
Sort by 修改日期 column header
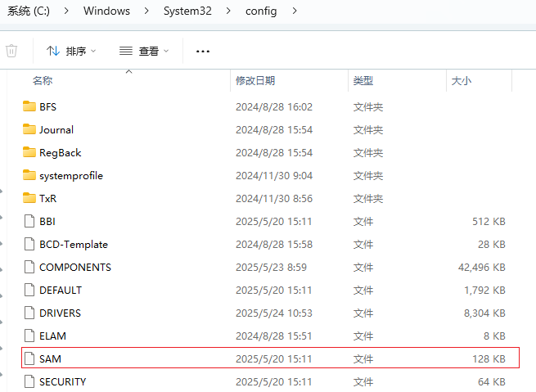point(255,81)
